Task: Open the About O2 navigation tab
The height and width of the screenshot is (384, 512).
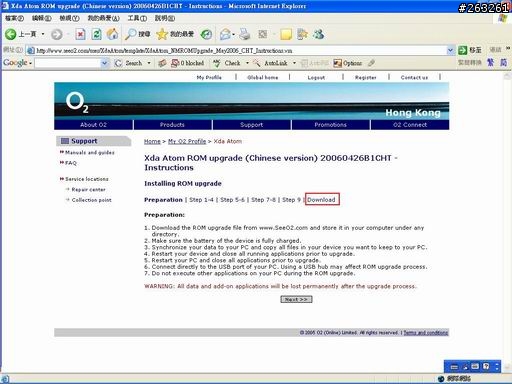Action: point(93,125)
